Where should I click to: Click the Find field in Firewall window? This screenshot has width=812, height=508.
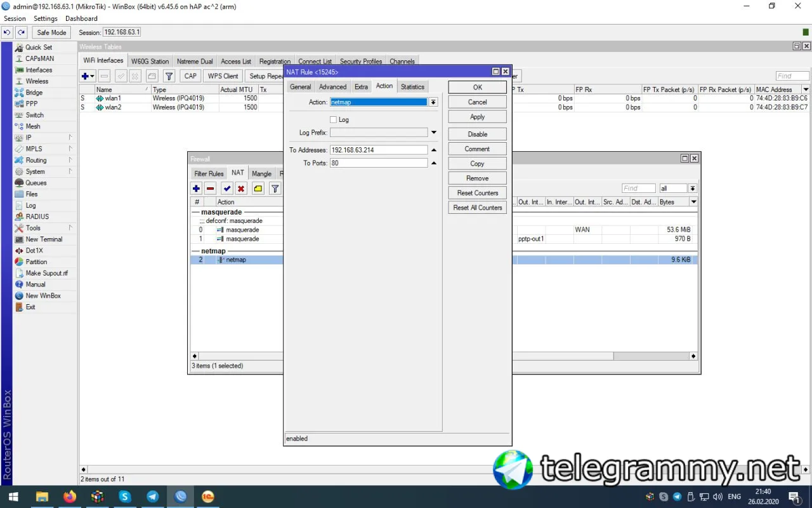coord(639,189)
